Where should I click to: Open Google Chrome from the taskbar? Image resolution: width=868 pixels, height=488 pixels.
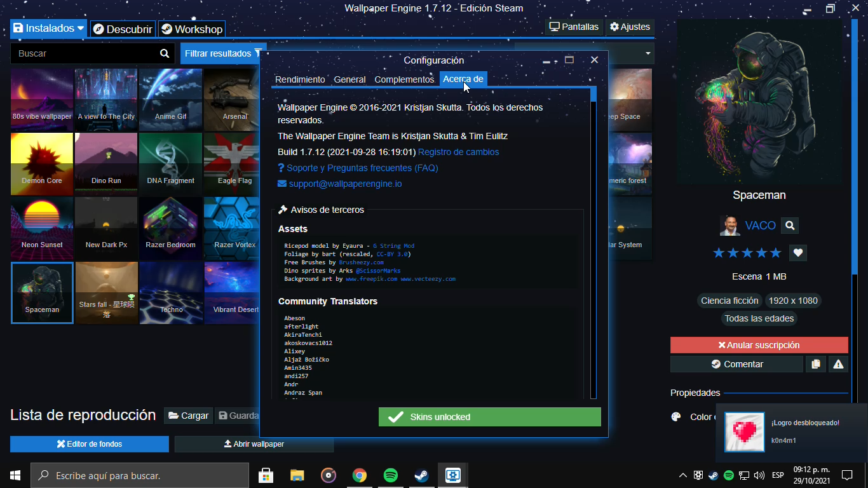pos(360,475)
